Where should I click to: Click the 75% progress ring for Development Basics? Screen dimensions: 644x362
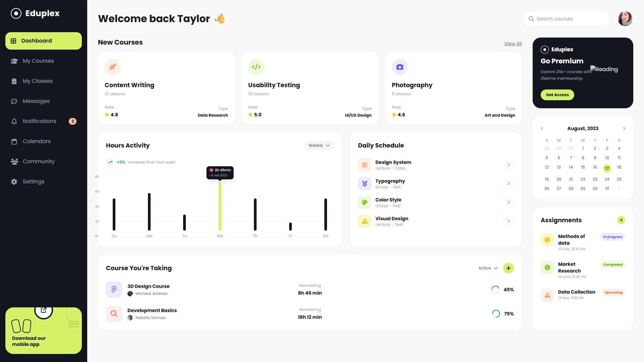tap(495, 313)
